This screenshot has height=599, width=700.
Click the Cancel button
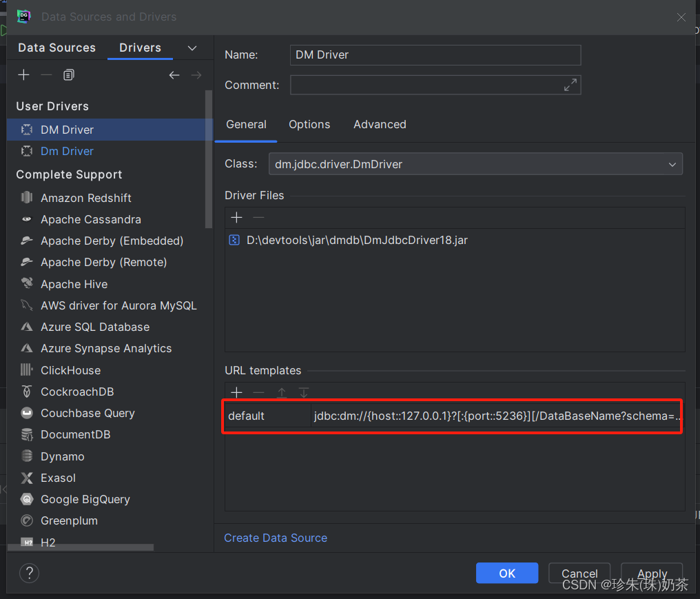click(x=579, y=573)
